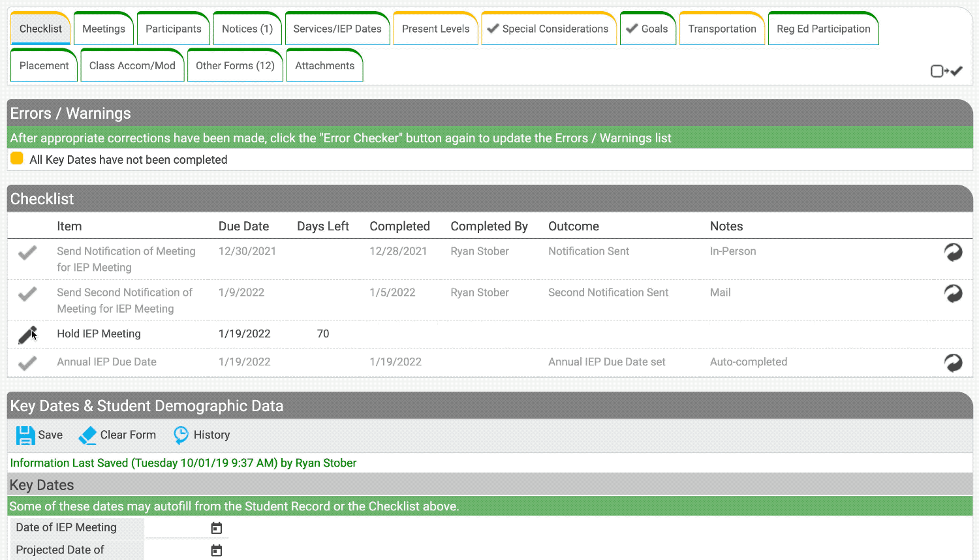Click the mark-complete icon at top right
This screenshot has height=560, width=979.
[x=946, y=71]
